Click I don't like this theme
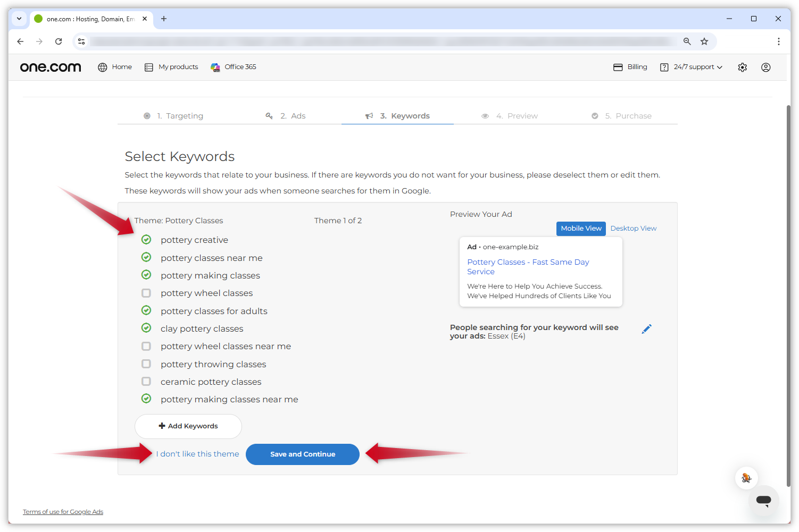 197,454
